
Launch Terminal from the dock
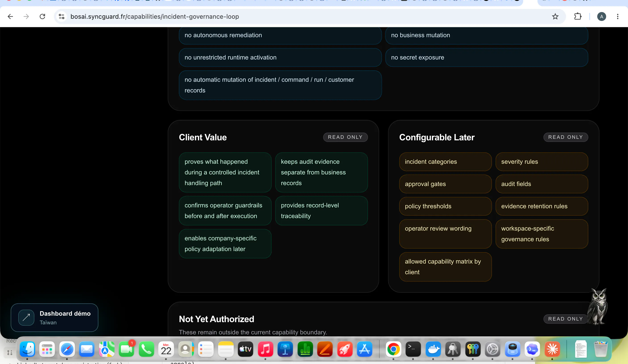(413, 349)
